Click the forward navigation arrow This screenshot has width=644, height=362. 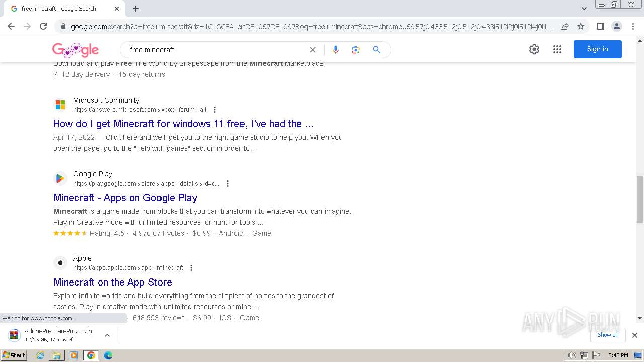click(27, 26)
